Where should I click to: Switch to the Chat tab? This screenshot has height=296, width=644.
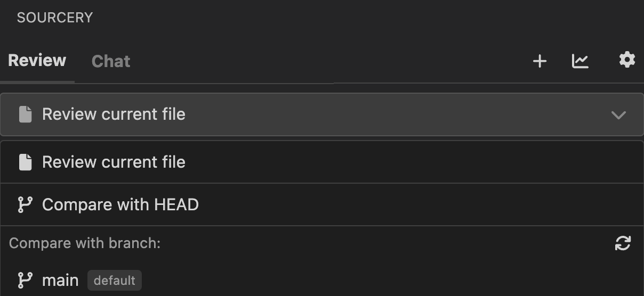pyautogui.click(x=111, y=61)
